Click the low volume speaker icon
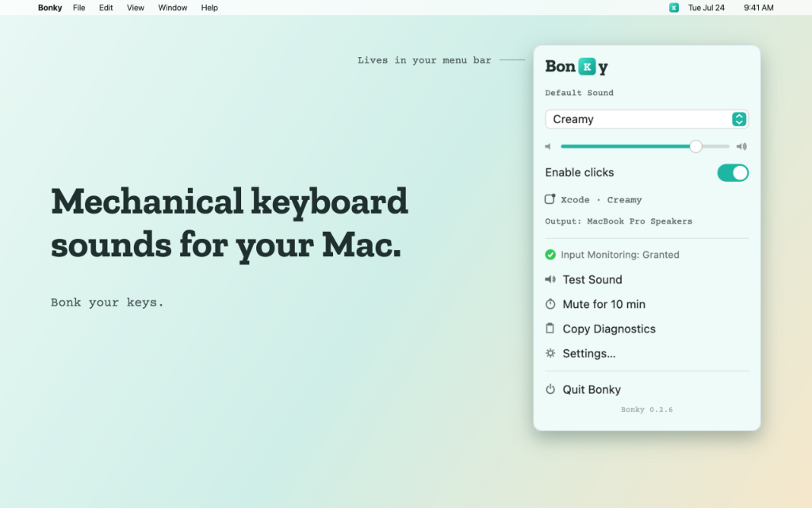The width and height of the screenshot is (812, 508). pyautogui.click(x=548, y=147)
